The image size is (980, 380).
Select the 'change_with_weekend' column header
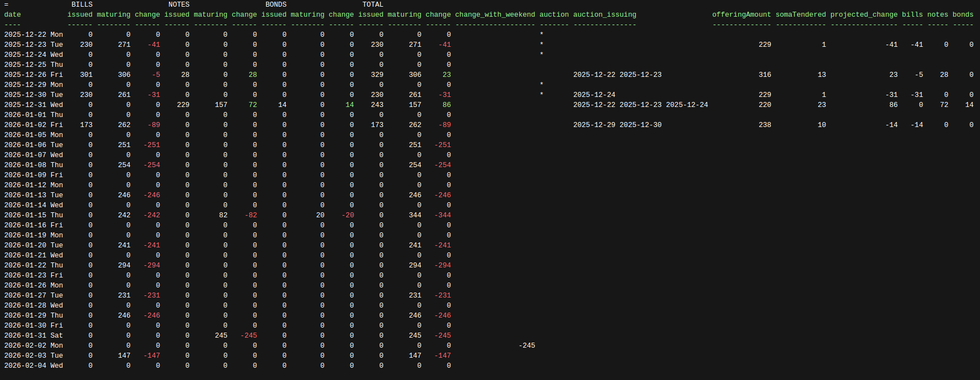495,14
